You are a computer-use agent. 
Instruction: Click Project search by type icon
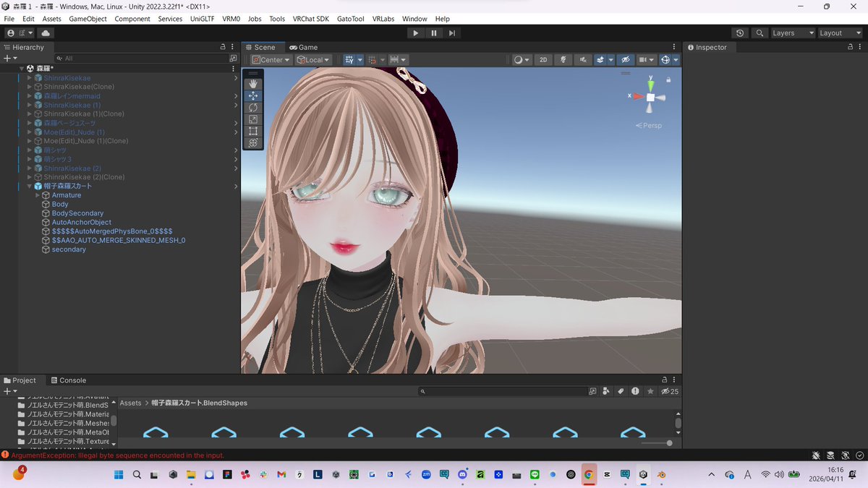pyautogui.click(x=606, y=391)
